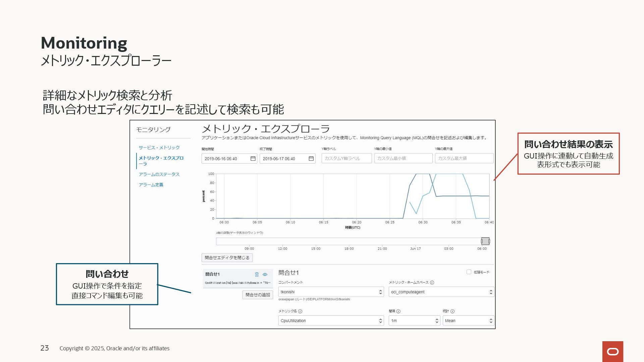644x362 pixels.
Task: Click the interval info icon
Action: (398, 311)
